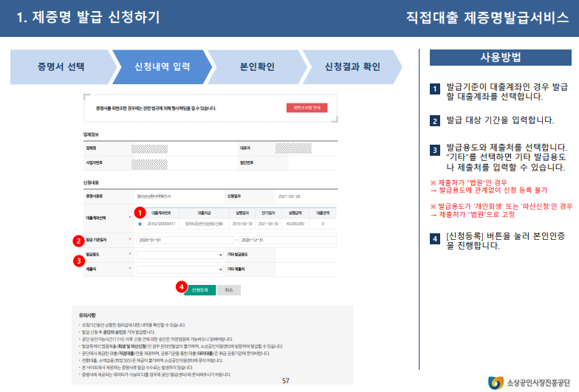The image size is (579, 392).
Task: Click the 대출계좌선택 row label
Action: click(96, 219)
